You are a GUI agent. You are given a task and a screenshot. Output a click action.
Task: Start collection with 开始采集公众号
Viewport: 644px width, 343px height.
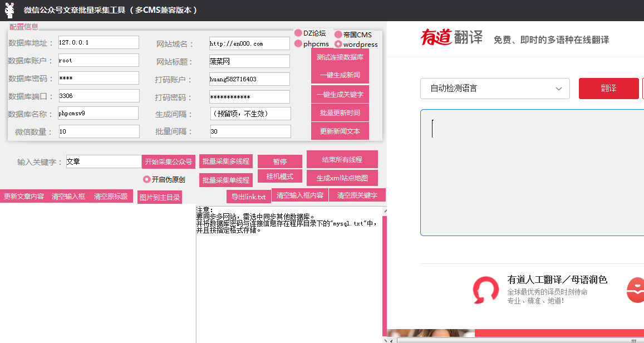168,161
